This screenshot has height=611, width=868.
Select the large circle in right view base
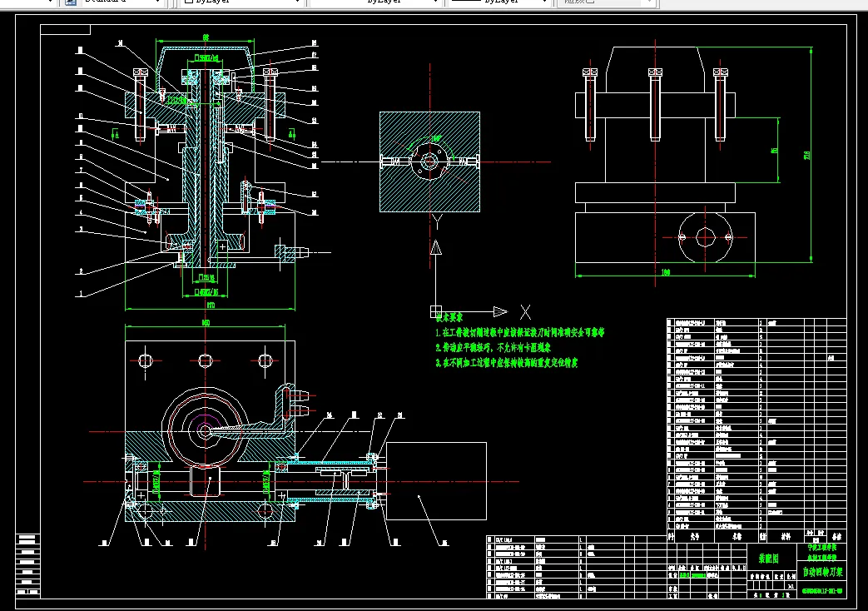(705, 237)
